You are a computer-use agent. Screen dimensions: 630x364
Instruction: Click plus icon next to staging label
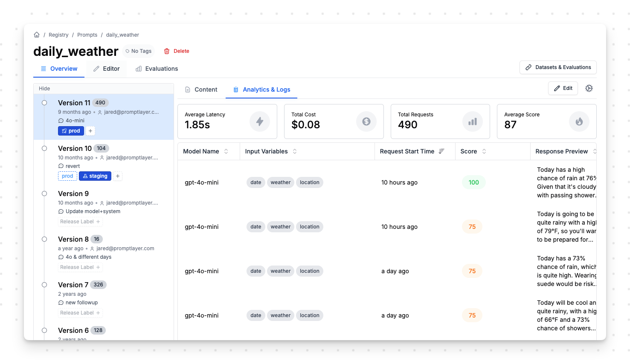coord(118,176)
